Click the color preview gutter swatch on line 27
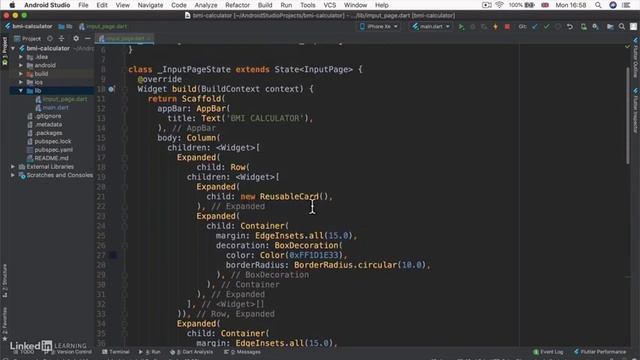The height and width of the screenshot is (360, 640). 113,256
